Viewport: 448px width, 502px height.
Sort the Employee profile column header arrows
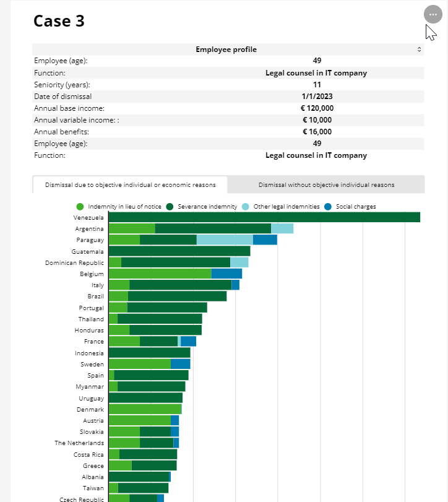pyautogui.click(x=419, y=50)
